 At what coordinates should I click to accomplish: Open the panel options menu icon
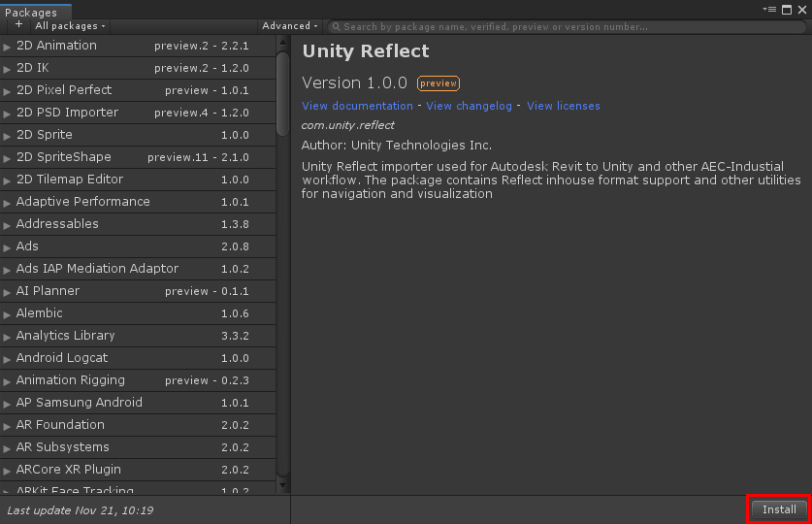[x=770, y=9]
